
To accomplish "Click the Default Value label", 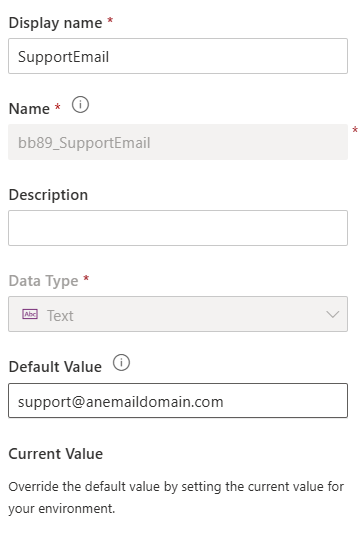I will click(x=55, y=367).
